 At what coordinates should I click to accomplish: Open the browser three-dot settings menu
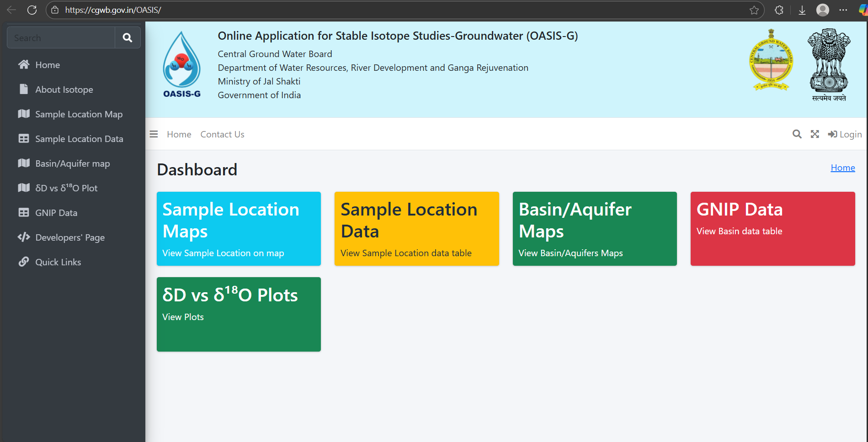tap(844, 10)
